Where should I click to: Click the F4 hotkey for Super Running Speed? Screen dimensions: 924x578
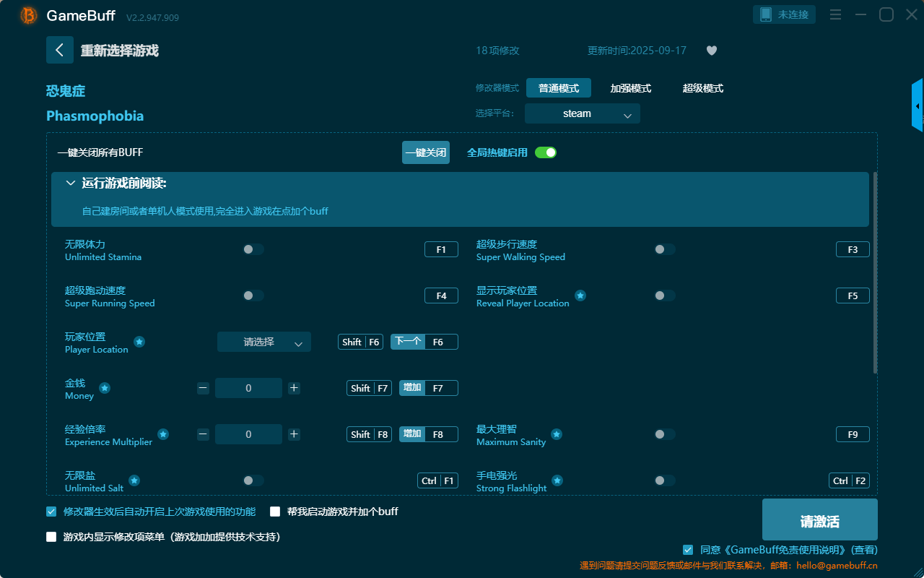click(x=441, y=296)
